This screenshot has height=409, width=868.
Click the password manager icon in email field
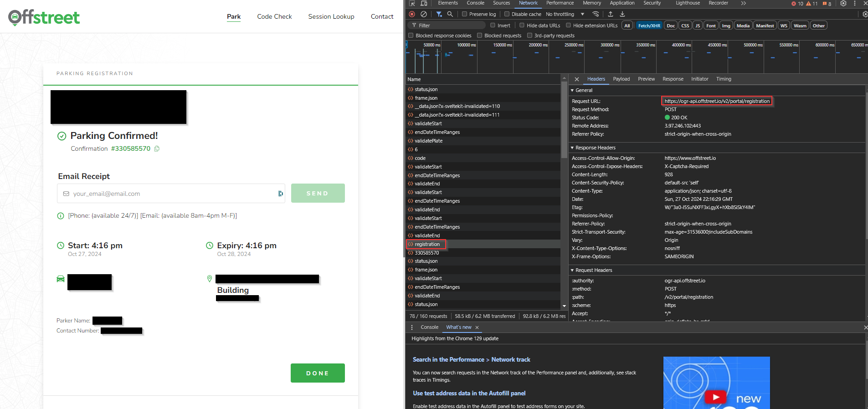point(281,194)
